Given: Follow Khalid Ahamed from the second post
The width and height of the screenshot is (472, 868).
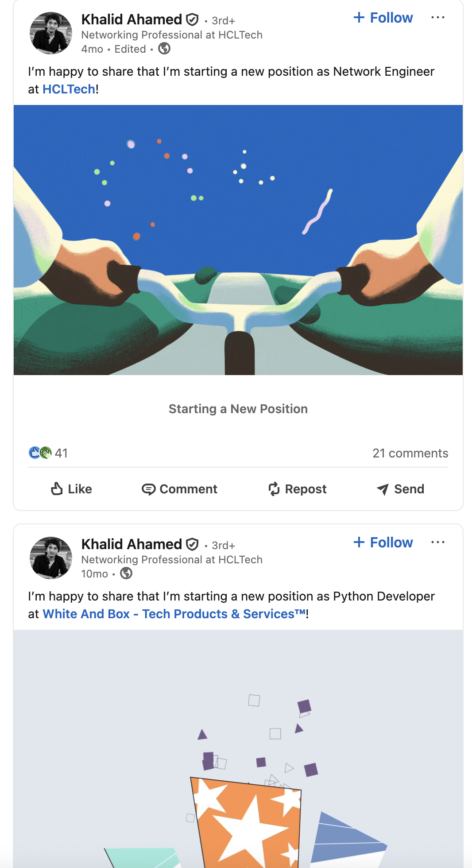Looking at the screenshot, I should pos(383,542).
